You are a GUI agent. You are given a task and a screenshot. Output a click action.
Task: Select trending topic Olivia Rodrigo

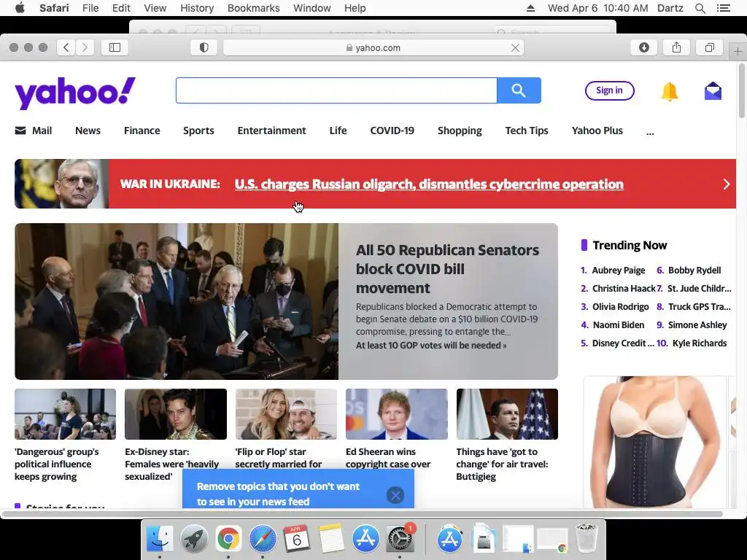(620, 307)
